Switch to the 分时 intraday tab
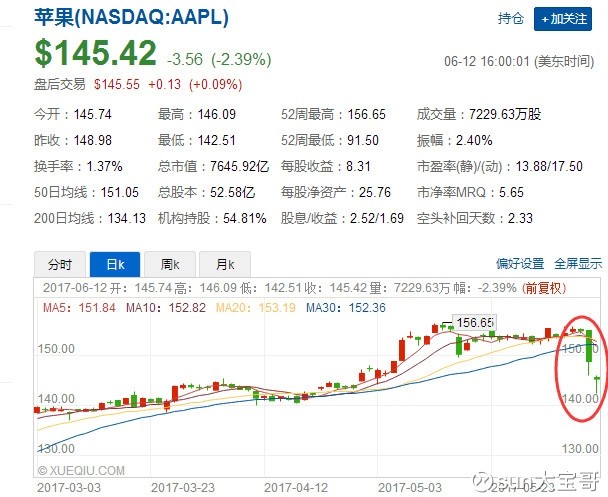Screen dimensions: 608x497 pos(60,264)
